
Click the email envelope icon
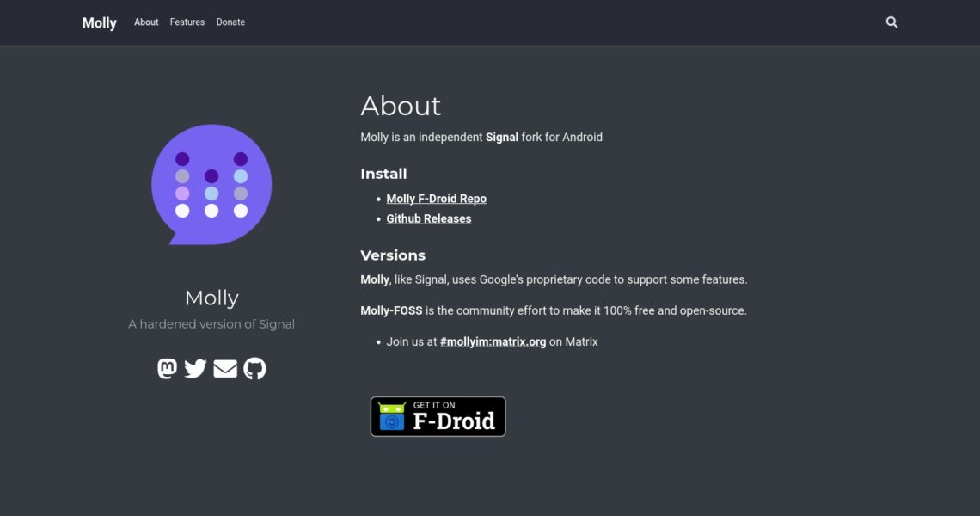click(x=225, y=369)
